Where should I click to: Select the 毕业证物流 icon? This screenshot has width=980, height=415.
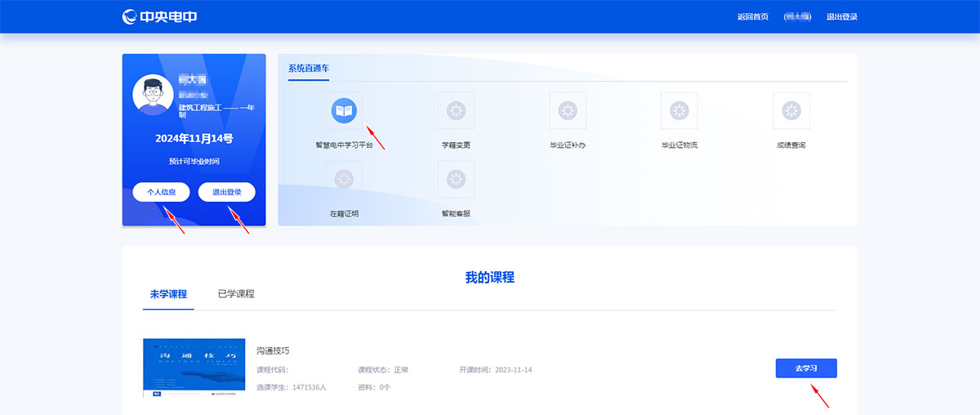[x=679, y=110]
